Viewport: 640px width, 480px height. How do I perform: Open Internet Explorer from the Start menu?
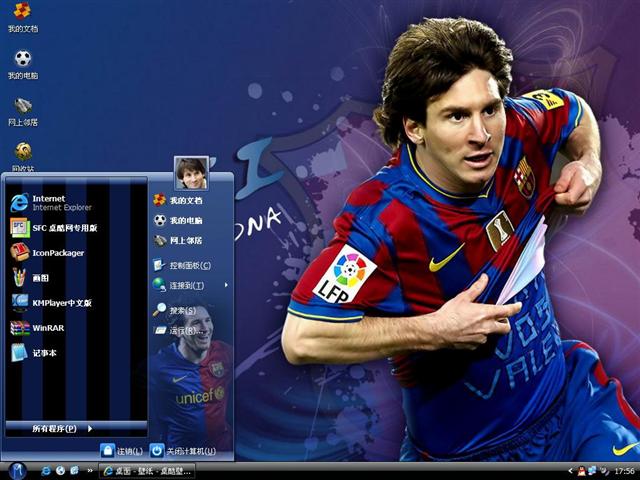point(52,203)
